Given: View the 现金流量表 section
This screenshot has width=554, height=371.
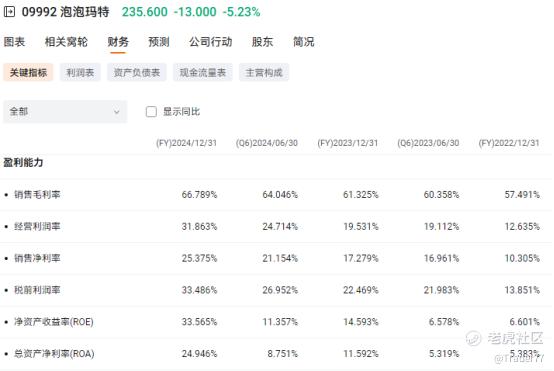Looking at the screenshot, I should click(203, 72).
